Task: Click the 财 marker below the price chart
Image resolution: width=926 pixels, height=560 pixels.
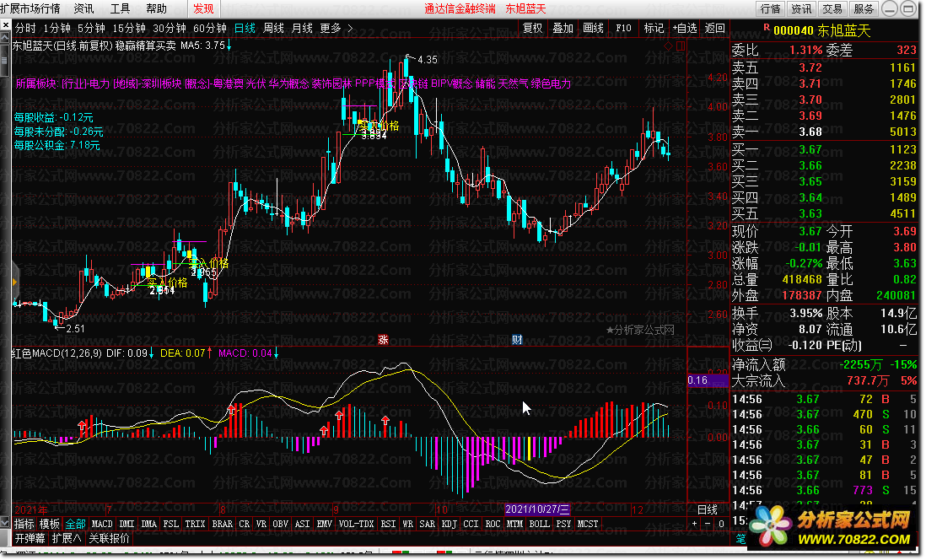Action: coord(517,340)
